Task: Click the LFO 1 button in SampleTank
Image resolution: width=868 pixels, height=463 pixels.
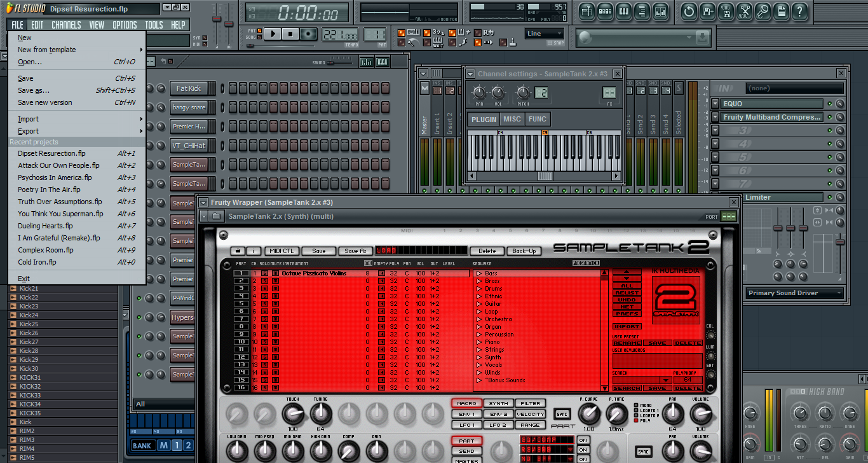Action: point(466,425)
